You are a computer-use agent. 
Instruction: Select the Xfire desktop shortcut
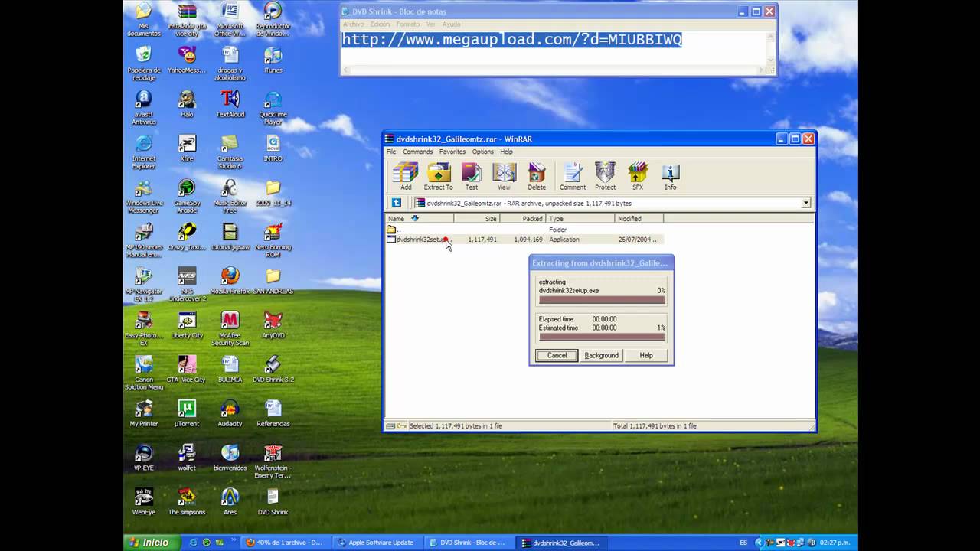[186, 148]
